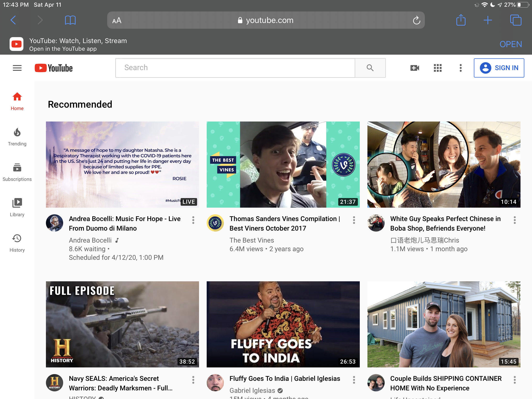Go to Subscriptions in the sidebar
The image size is (532, 399).
point(17,172)
